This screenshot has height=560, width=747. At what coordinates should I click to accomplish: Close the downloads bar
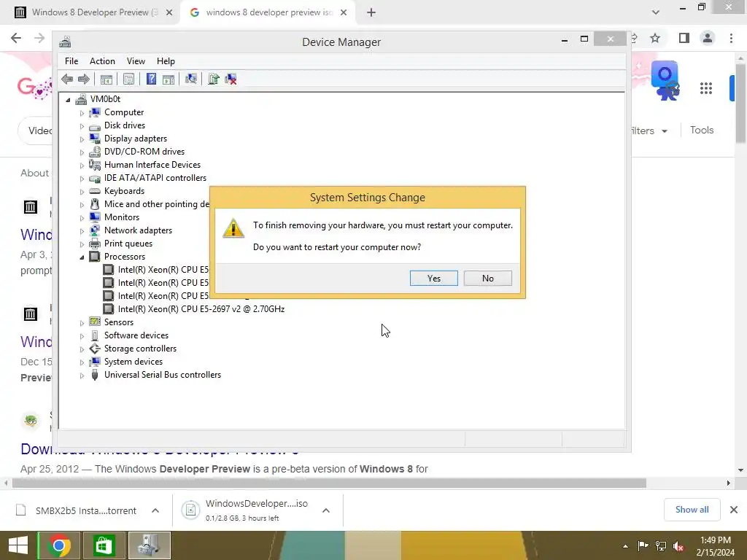coord(734,510)
